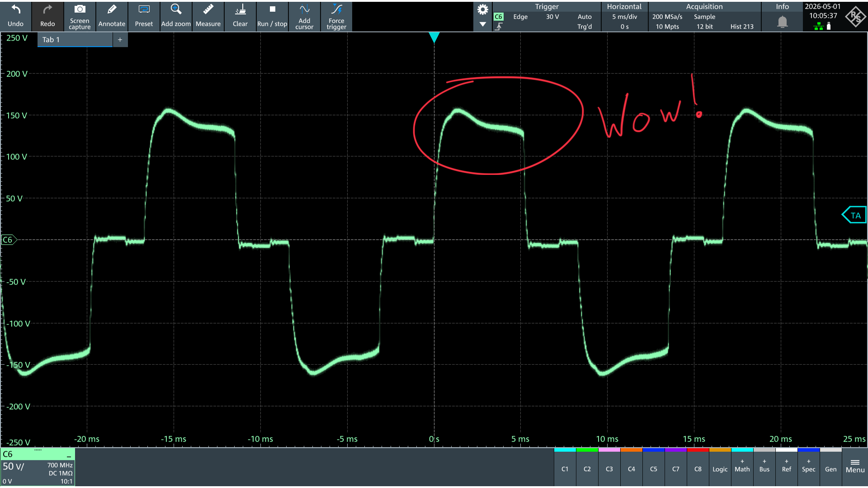The width and height of the screenshot is (868, 488).
Task: Edit the horizontal position 0 s value
Action: 624,27
